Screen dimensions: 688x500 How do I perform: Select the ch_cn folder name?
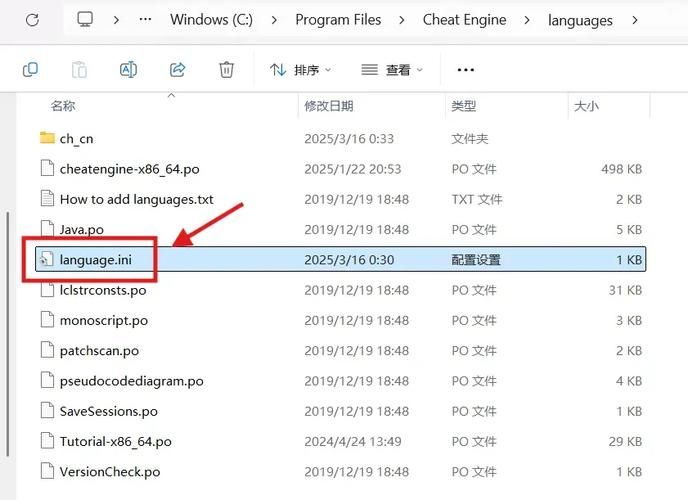point(76,139)
